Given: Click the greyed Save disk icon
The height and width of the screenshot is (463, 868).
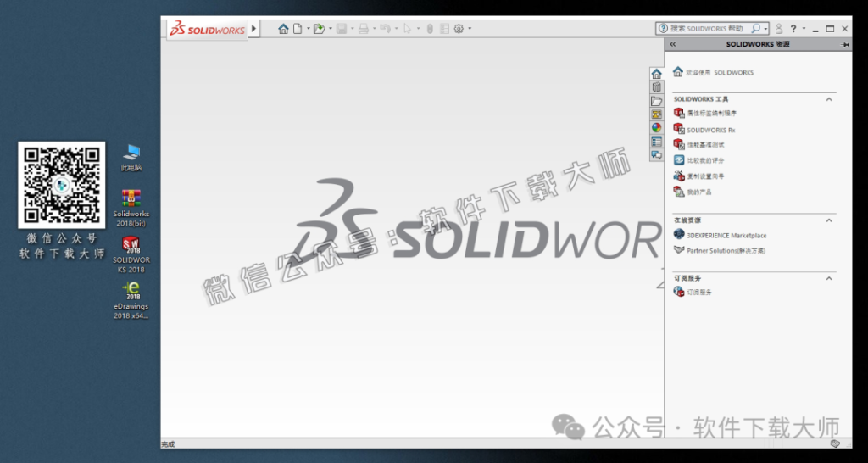Looking at the screenshot, I should (x=342, y=29).
